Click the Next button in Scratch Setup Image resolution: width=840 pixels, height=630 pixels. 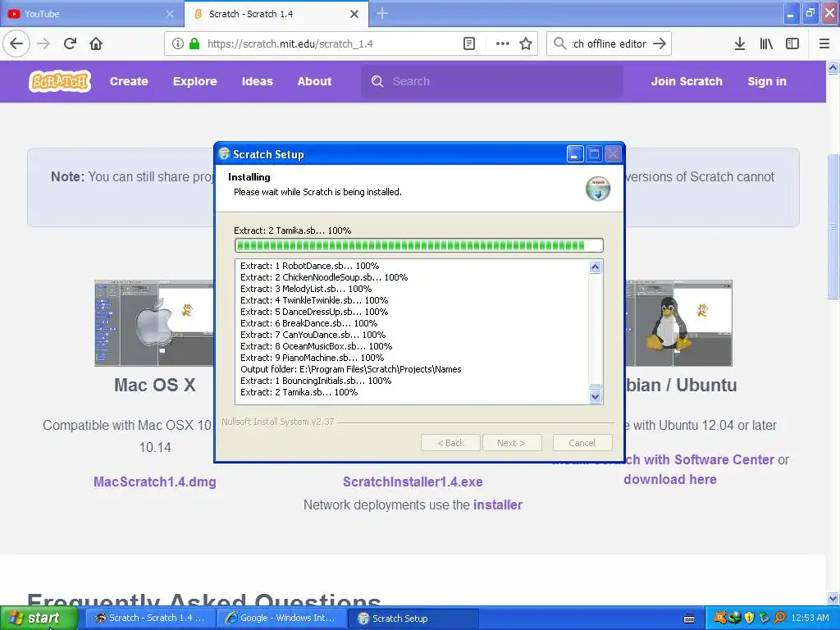pos(511,443)
